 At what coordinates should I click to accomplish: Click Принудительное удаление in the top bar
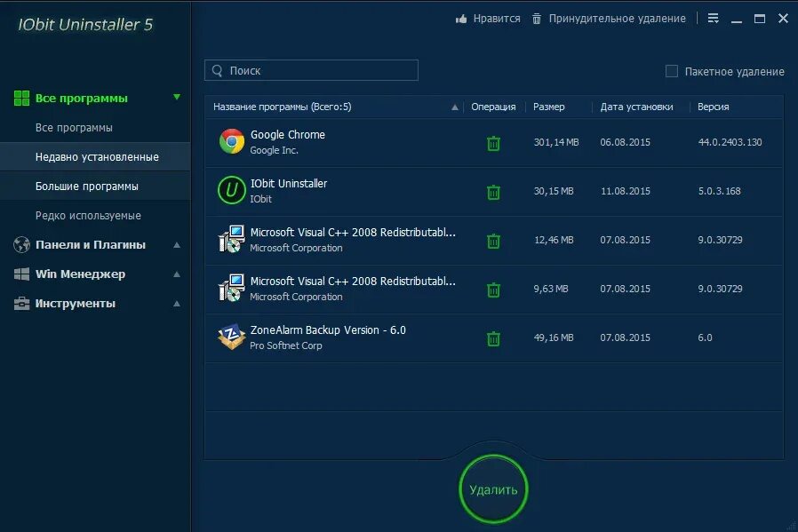tap(617, 19)
